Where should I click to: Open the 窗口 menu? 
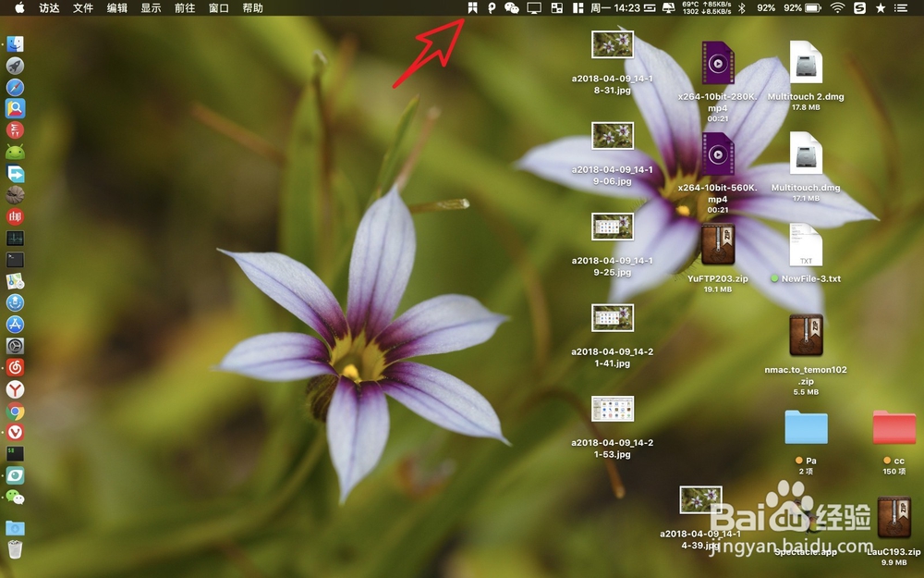[219, 7]
